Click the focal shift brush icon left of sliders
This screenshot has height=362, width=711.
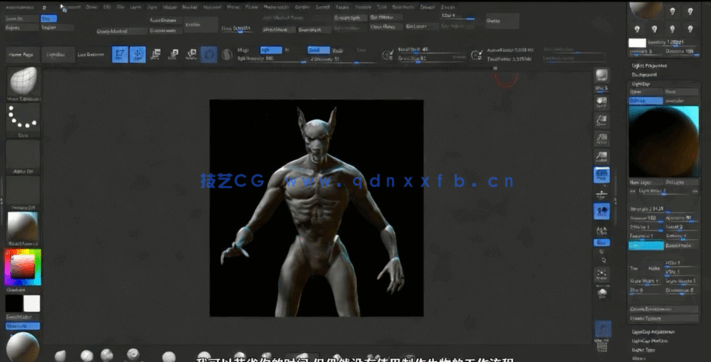388,54
